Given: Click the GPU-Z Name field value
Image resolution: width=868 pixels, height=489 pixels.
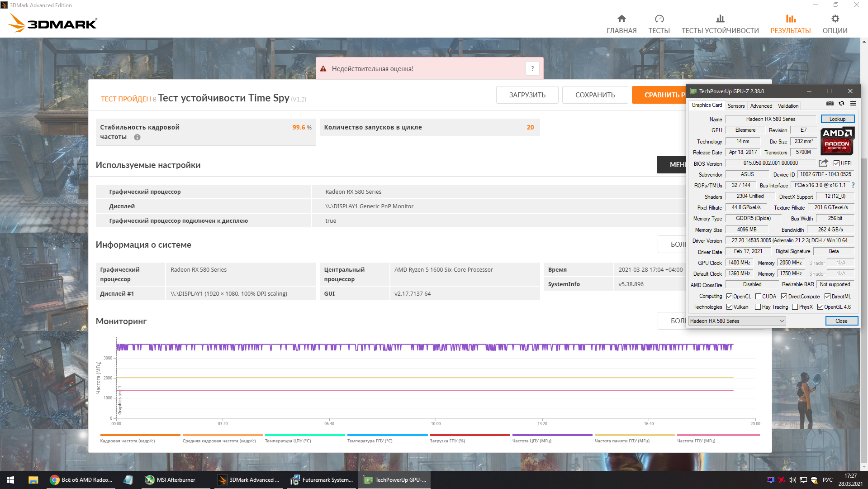Looking at the screenshot, I should [x=771, y=119].
